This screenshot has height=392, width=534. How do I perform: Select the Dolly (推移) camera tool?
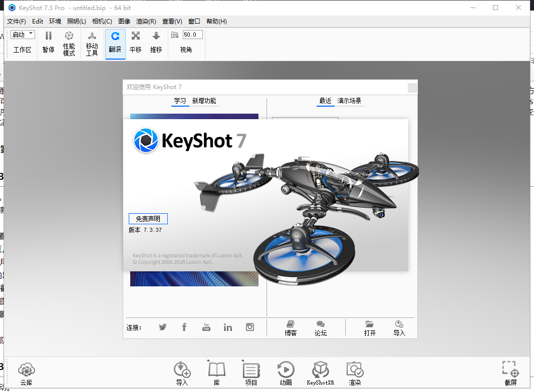pos(156,36)
